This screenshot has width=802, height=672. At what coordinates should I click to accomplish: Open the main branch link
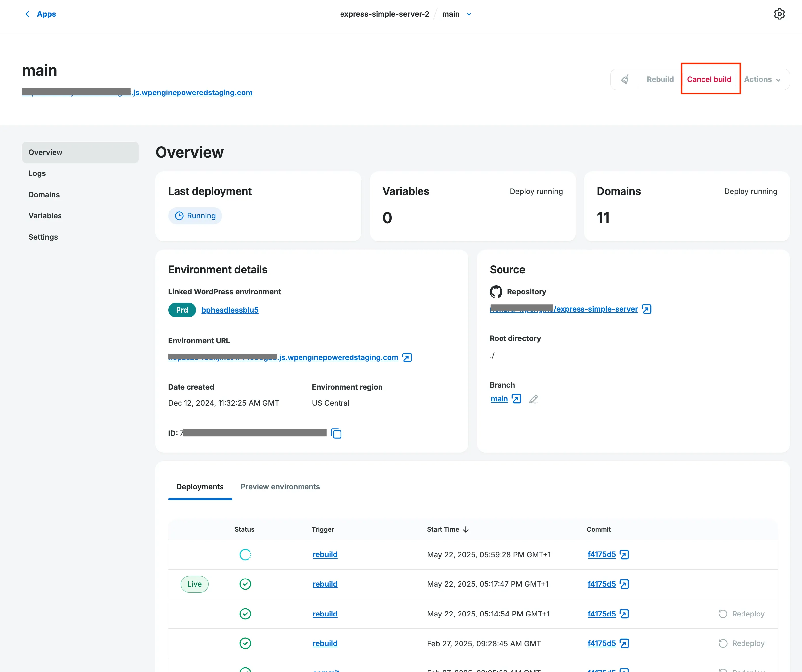click(499, 399)
